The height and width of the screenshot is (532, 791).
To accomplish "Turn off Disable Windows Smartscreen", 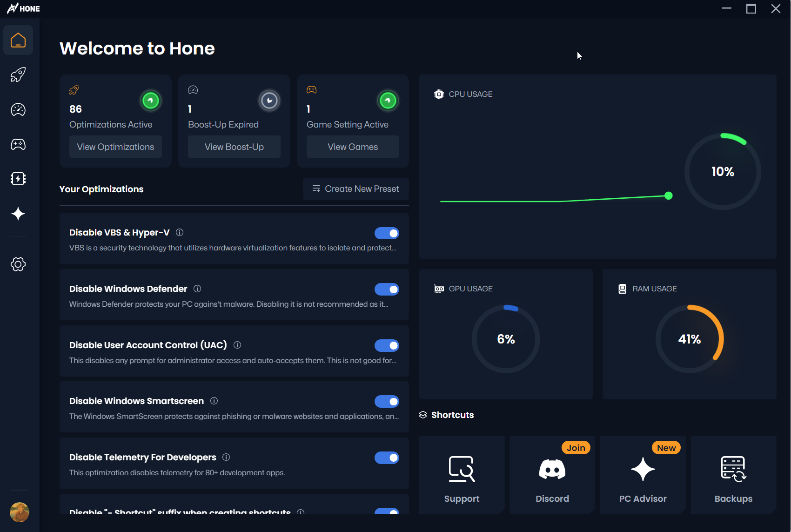I will click(x=387, y=401).
